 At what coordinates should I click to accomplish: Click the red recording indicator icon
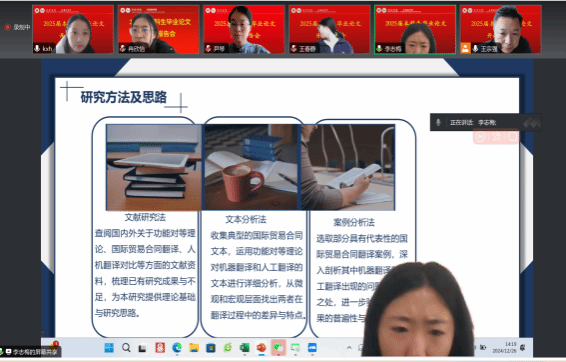(7, 27)
